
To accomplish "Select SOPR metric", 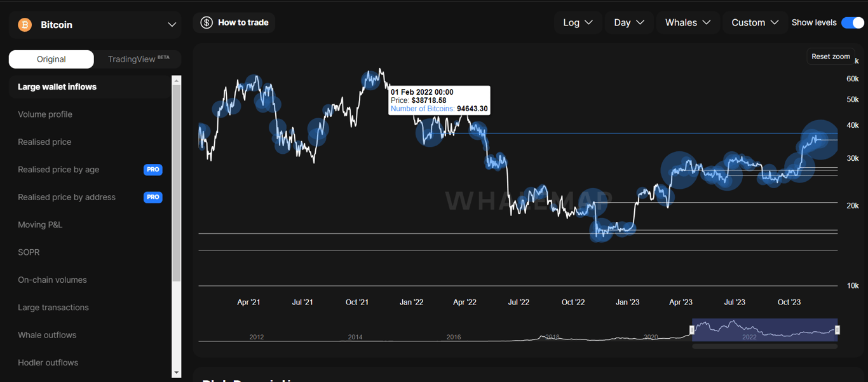I will click(x=29, y=252).
